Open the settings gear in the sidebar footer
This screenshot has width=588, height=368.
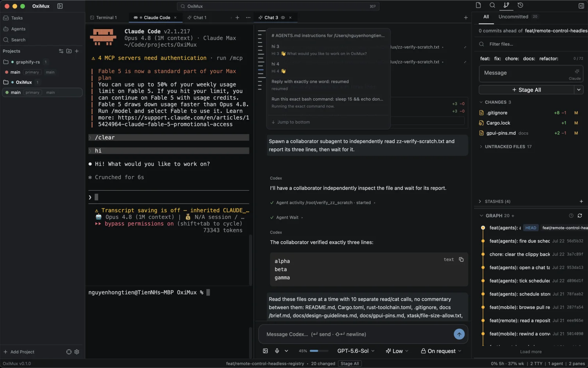[77, 352]
